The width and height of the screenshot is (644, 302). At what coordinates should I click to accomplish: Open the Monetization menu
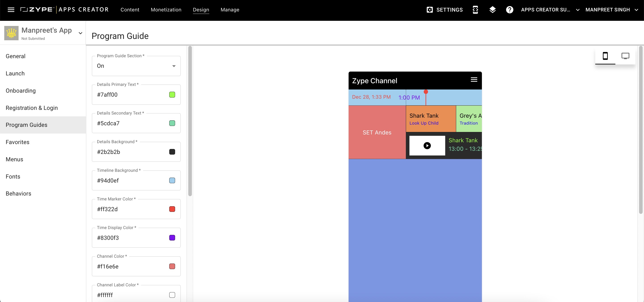tap(166, 10)
